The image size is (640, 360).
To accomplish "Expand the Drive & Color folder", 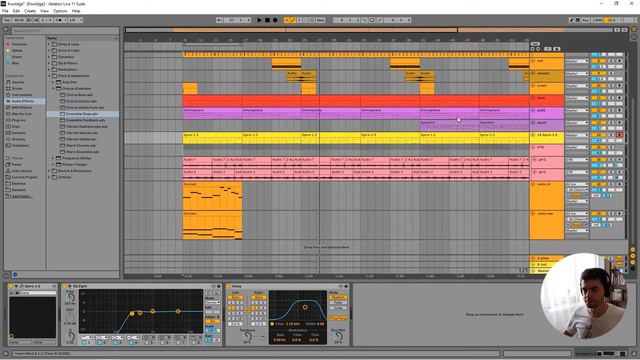I will (x=49, y=51).
